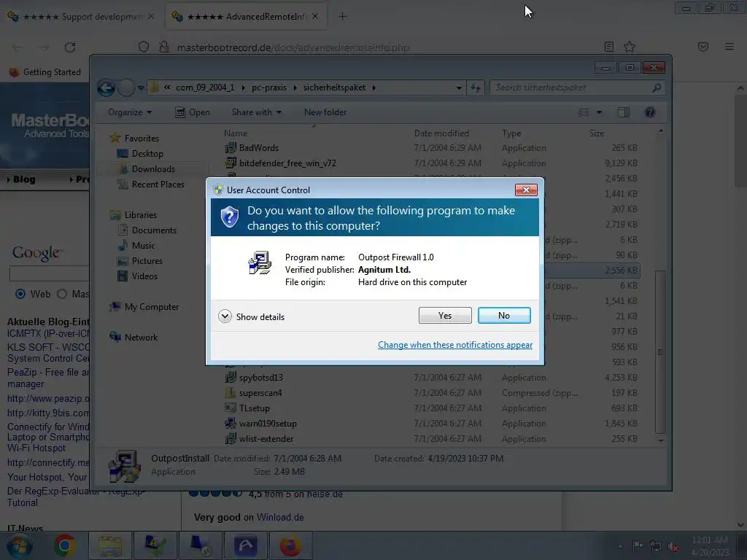This screenshot has width=747, height=560.
Task: Click Explorer back navigation arrow
Action: coord(106,87)
